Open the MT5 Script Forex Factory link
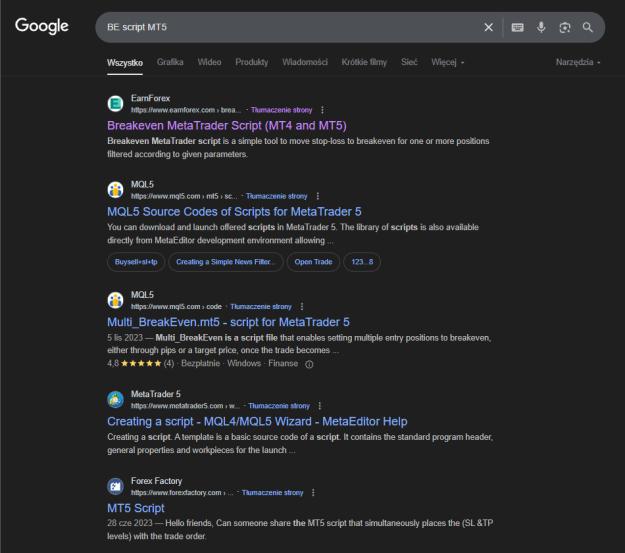 tap(136, 508)
